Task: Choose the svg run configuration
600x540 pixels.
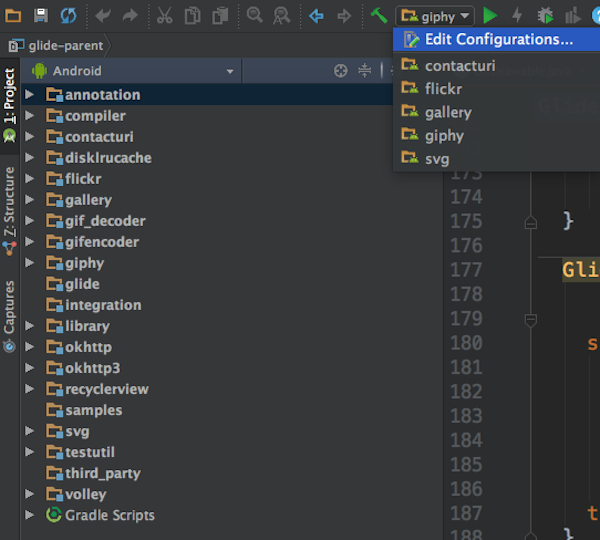Action: [437, 158]
